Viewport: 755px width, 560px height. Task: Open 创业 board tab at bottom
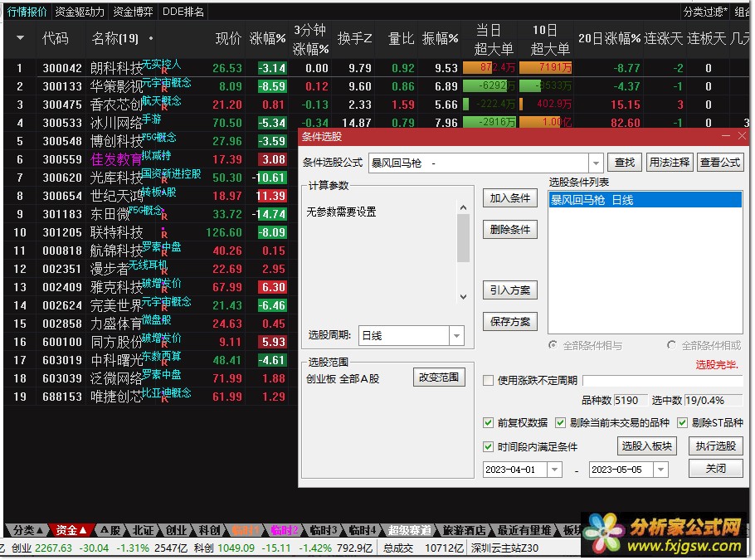(x=176, y=530)
